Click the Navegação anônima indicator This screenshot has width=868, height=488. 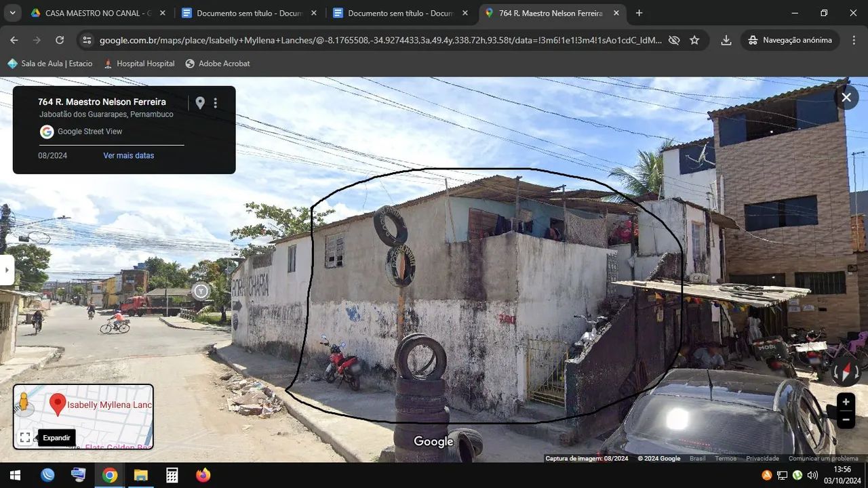tap(790, 40)
